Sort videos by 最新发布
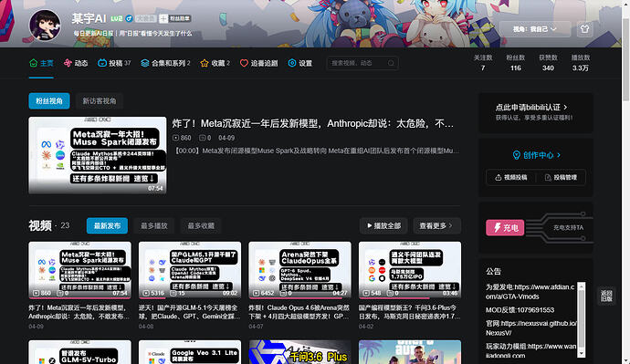 click(x=107, y=226)
